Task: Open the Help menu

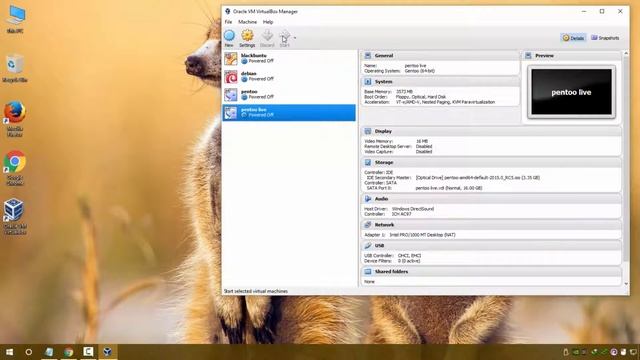Action: [x=268, y=22]
